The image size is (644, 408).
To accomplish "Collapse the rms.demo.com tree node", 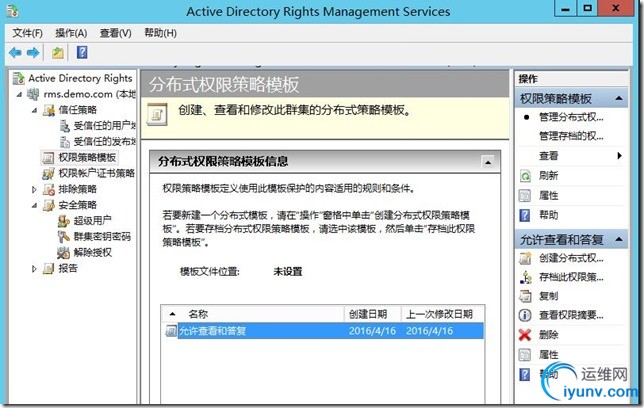I will [19, 95].
